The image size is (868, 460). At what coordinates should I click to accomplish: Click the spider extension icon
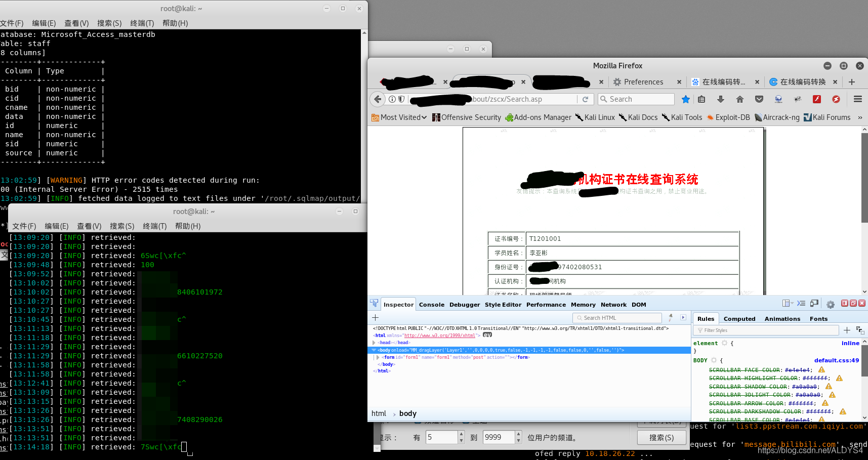pos(798,99)
